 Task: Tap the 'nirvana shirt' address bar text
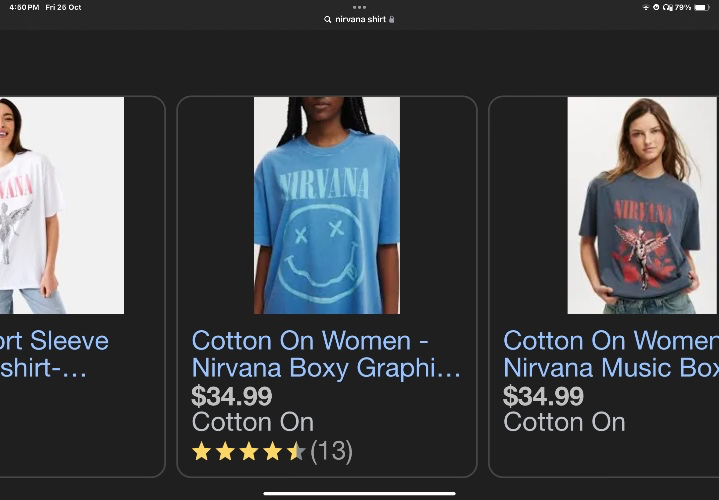(360, 19)
